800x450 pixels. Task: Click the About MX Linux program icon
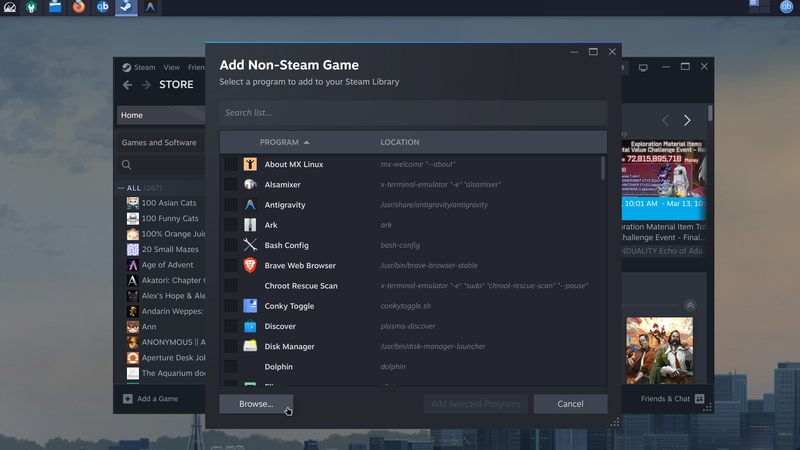click(250, 164)
